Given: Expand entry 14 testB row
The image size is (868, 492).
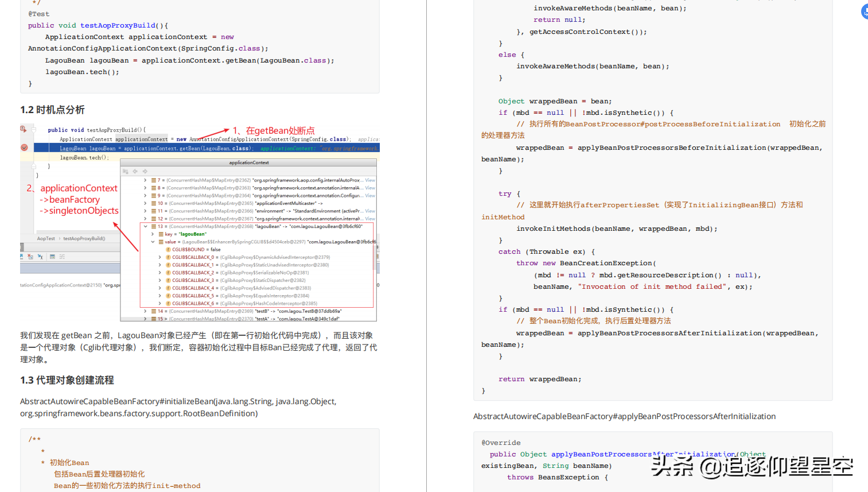Looking at the screenshot, I should pyautogui.click(x=145, y=311).
